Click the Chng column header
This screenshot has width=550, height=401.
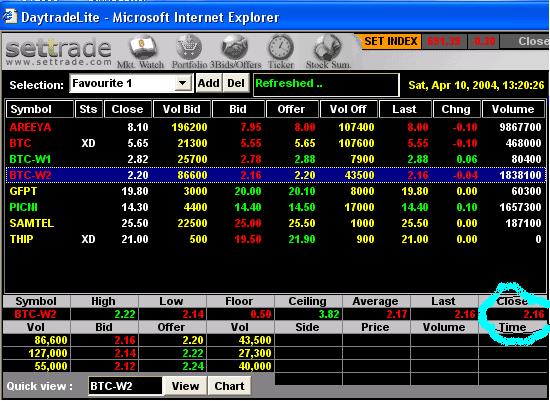[x=456, y=109]
